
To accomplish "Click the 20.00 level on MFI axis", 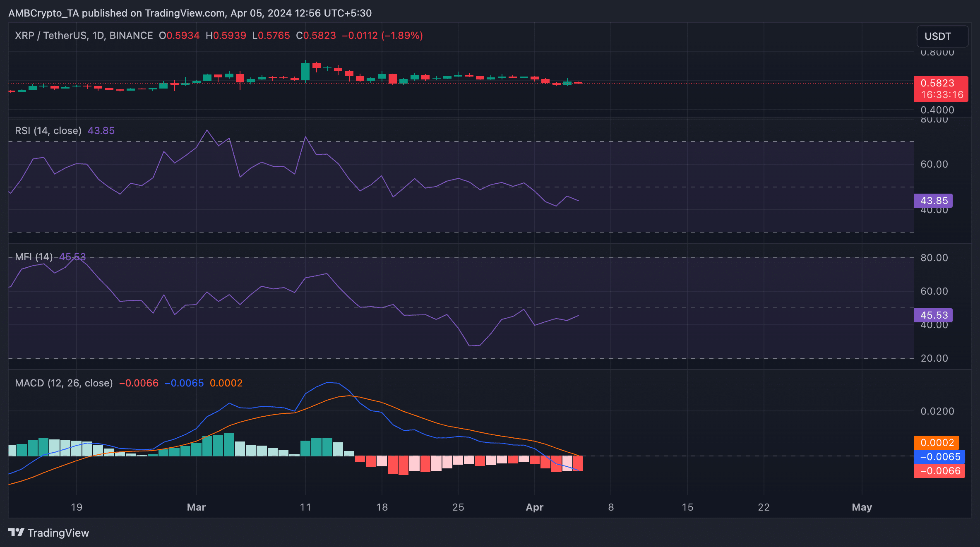I will click(934, 358).
